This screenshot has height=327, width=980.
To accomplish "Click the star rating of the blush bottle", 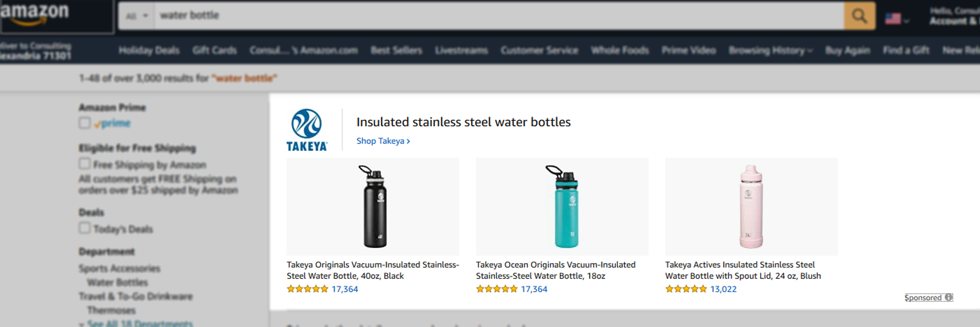I will click(685, 289).
